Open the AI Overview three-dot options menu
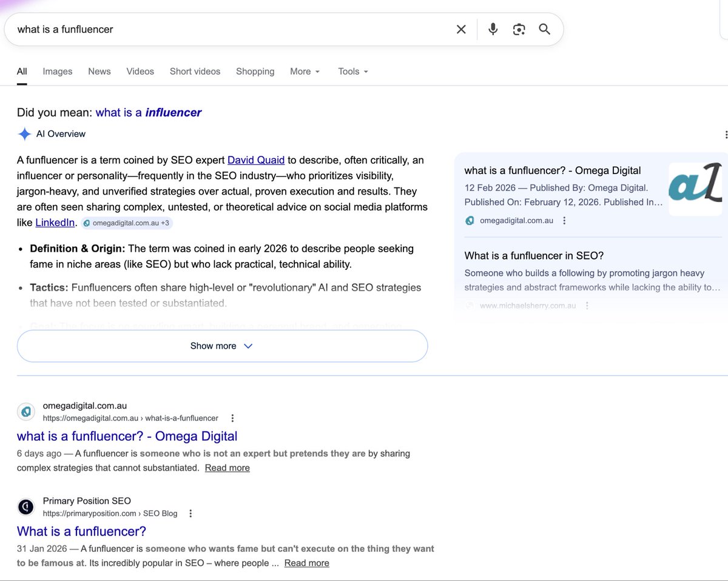 point(726,135)
